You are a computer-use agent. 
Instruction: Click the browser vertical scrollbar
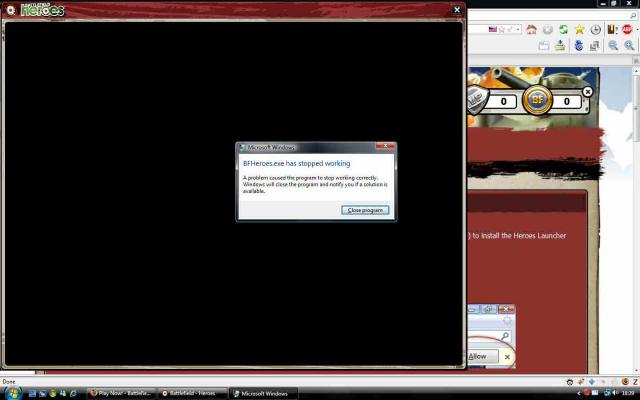tap(636, 220)
